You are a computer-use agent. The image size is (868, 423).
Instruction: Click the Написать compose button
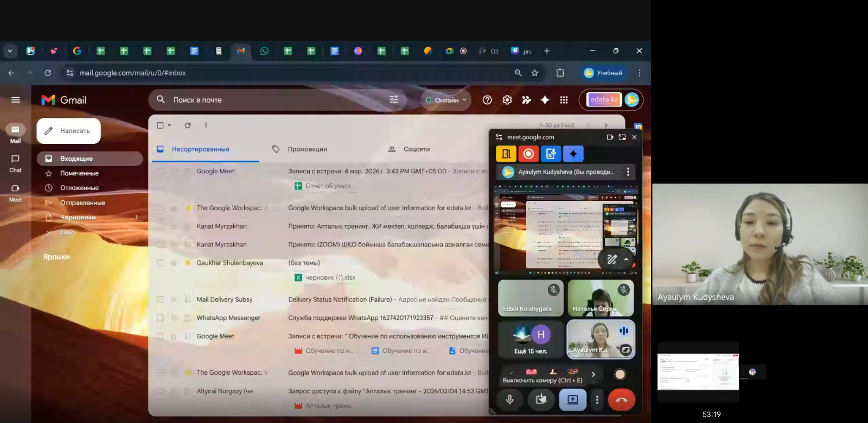pyautogui.click(x=69, y=131)
